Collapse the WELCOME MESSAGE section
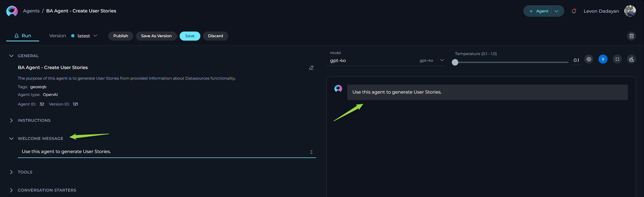Viewport: 644px width, 197px height. [11, 139]
